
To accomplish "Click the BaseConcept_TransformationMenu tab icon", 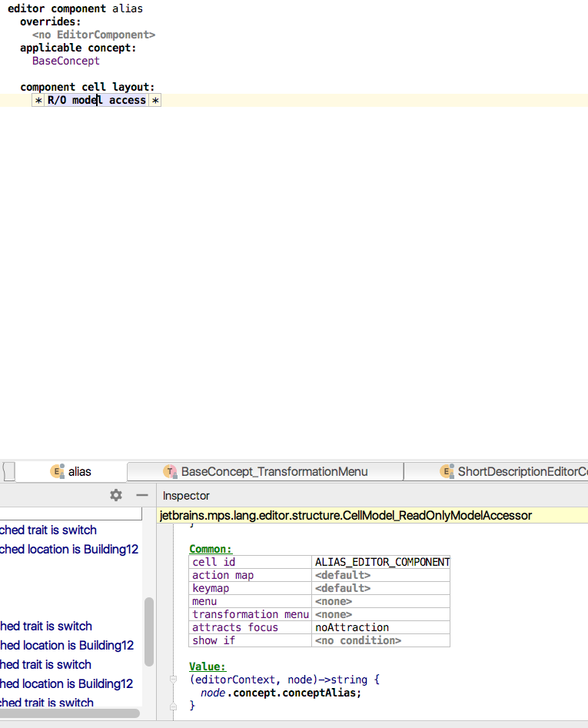I will point(170,471).
